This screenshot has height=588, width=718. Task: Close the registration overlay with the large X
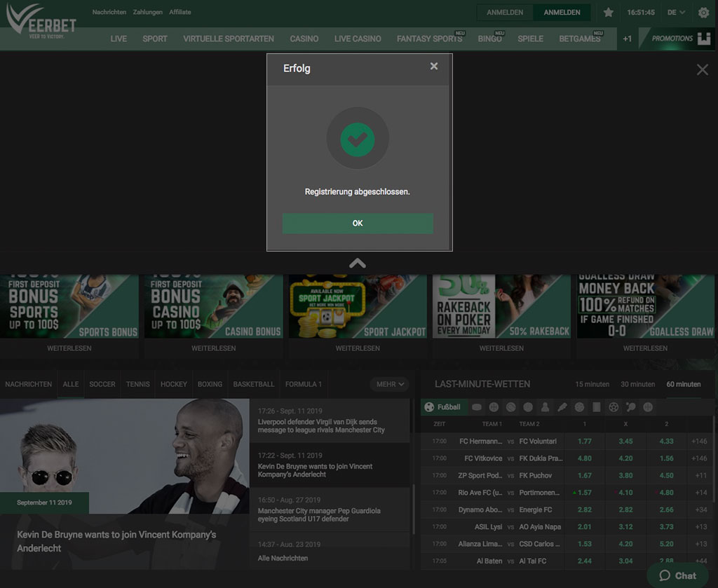(702, 69)
